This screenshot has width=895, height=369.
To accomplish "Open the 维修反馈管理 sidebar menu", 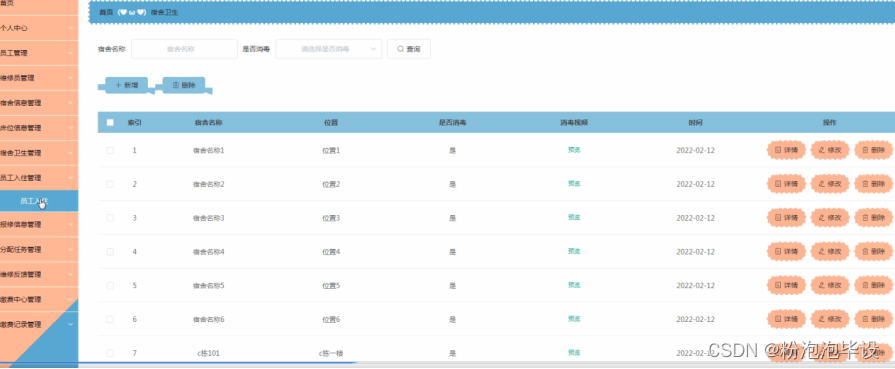I will 39,274.
